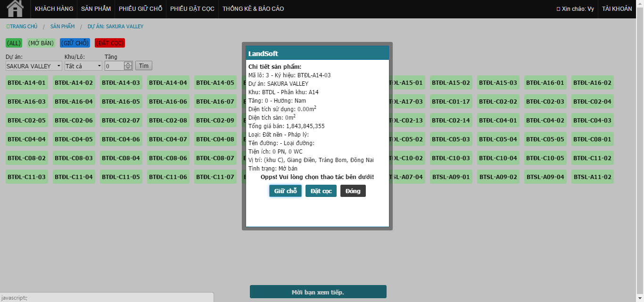The width and height of the screenshot is (644, 302).
Task: Choose product tile BTĐL-C08-02
Action: [x=27, y=158]
